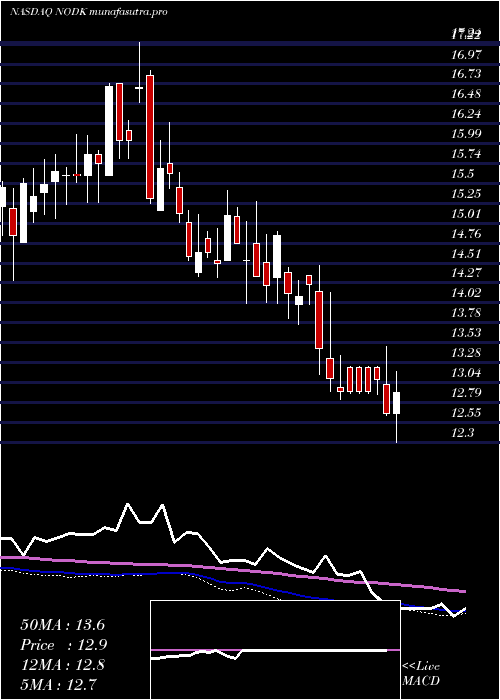This screenshot has height=700, width=500.
Task: Click the 15.74 price axis label
Action: click(x=467, y=154)
